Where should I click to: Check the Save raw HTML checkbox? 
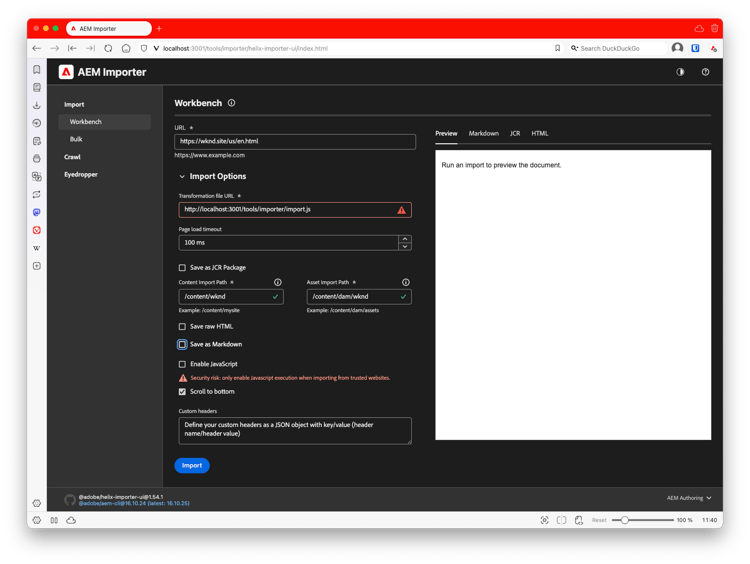[x=182, y=327]
